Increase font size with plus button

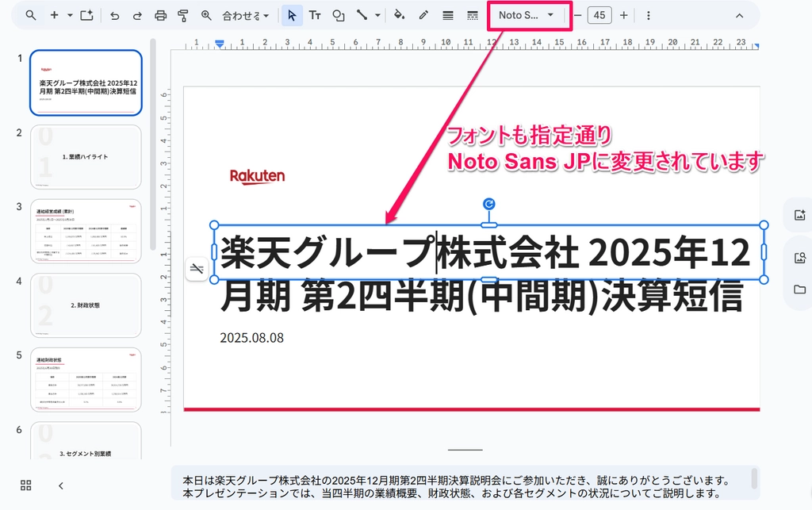tap(624, 16)
